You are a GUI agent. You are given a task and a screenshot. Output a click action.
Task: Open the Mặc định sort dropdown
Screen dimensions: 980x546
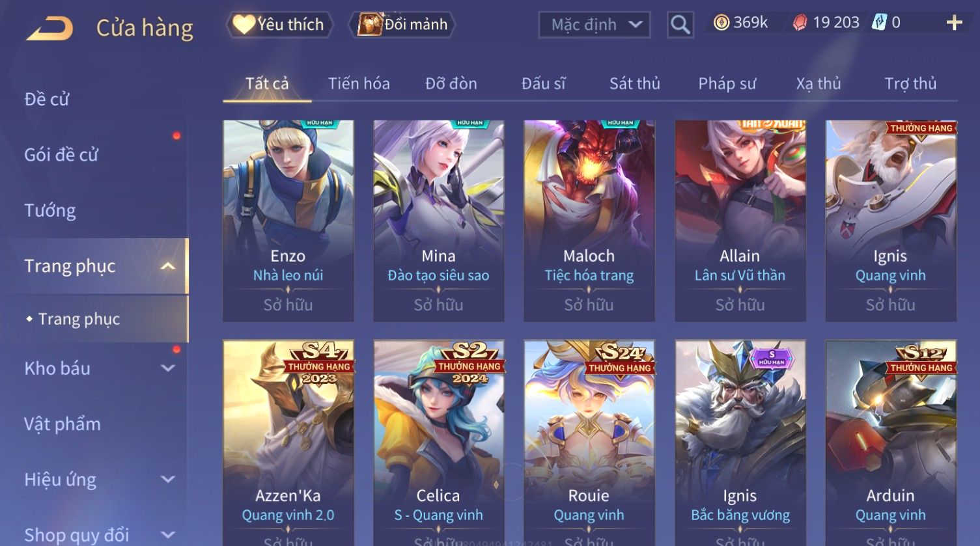coord(595,25)
